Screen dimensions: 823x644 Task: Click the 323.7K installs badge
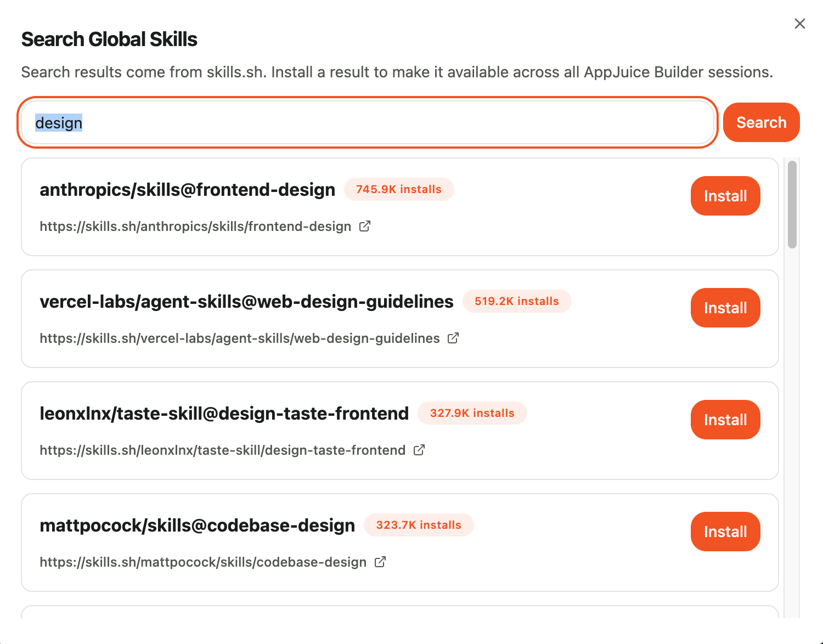tap(419, 525)
